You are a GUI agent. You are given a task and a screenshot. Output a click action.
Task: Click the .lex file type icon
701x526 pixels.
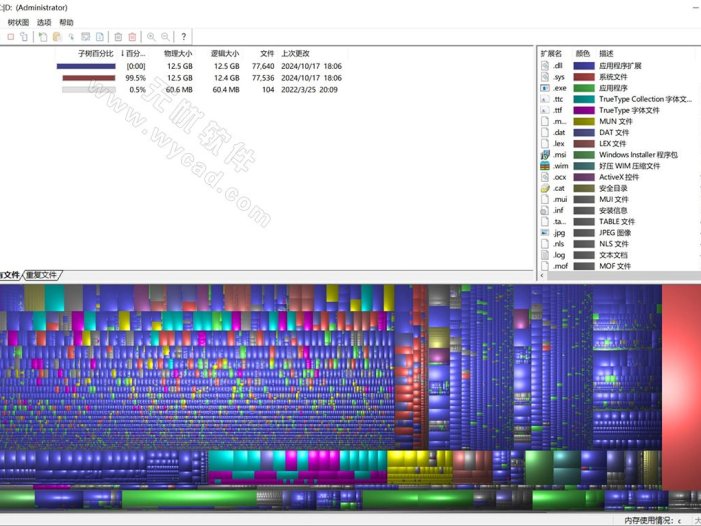pos(545,143)
